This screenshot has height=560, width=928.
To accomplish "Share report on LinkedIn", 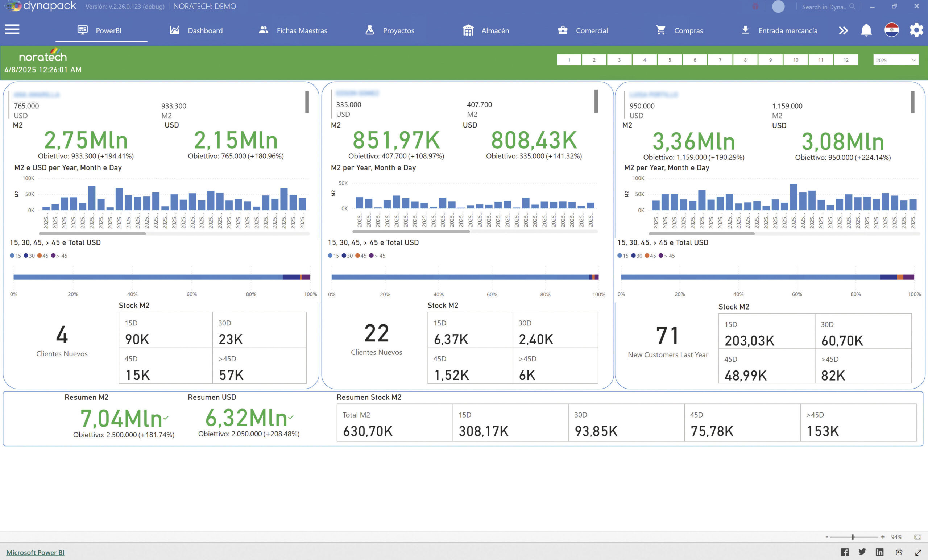I will pyautogui.click(x=879, y=552).
